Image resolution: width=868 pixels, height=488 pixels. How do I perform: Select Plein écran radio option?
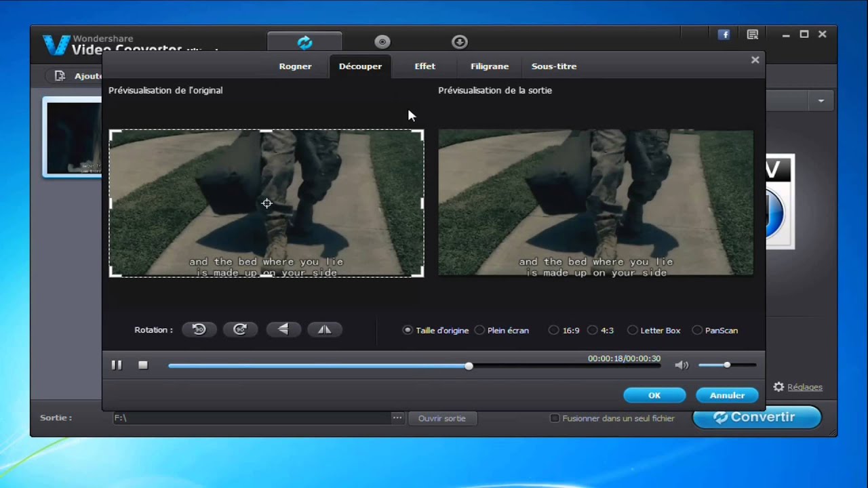[x=479, y=330]
